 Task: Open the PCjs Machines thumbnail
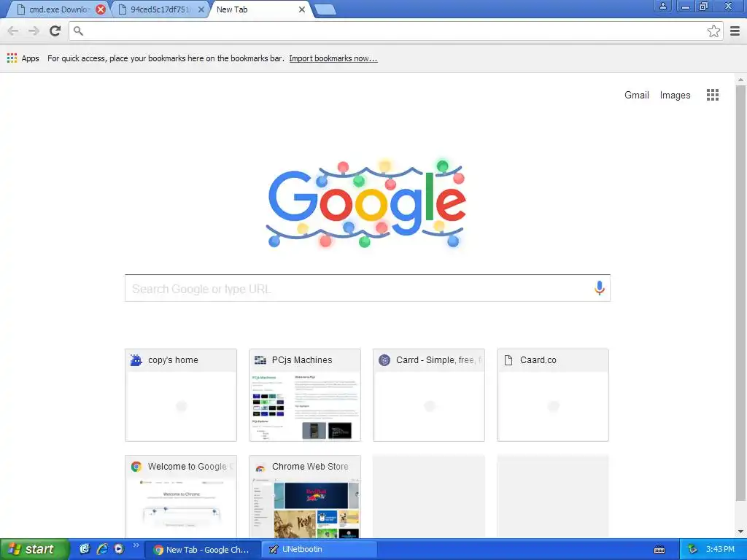[304, 394]
